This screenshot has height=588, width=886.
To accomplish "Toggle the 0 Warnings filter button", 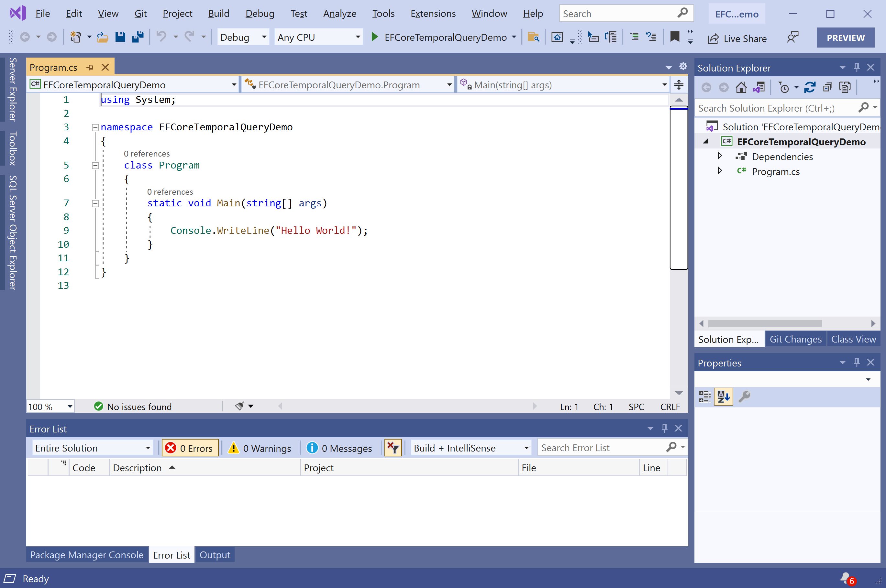I will (260, 448).
